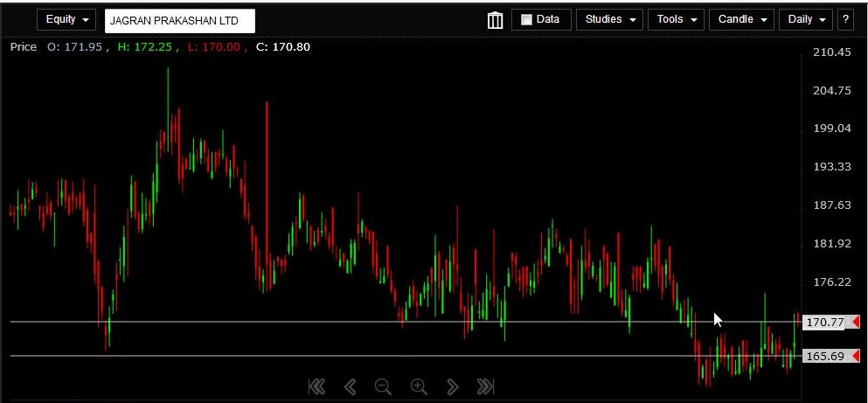Zoom out of the chart
The height and width of the screenshot is (403, 868).
383,386
